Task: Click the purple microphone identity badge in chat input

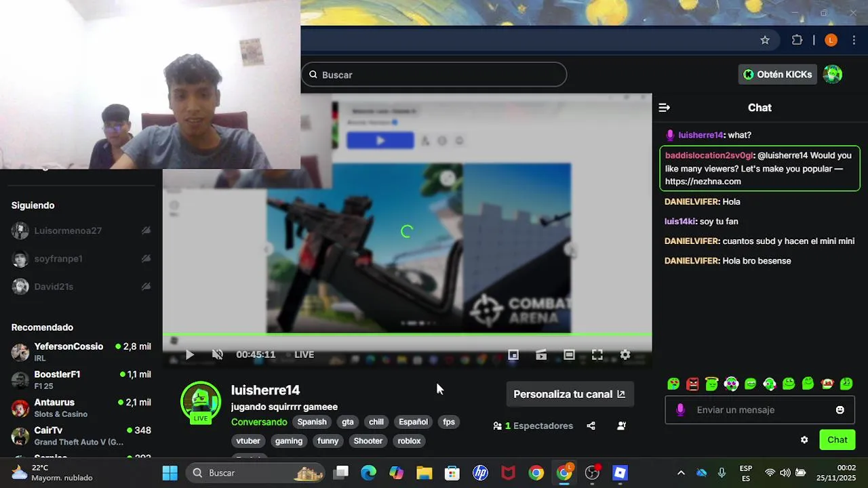Action: pos(681,410)
